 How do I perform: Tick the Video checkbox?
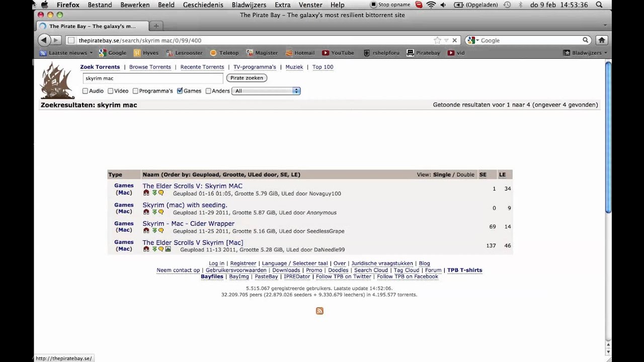point(110,91)
